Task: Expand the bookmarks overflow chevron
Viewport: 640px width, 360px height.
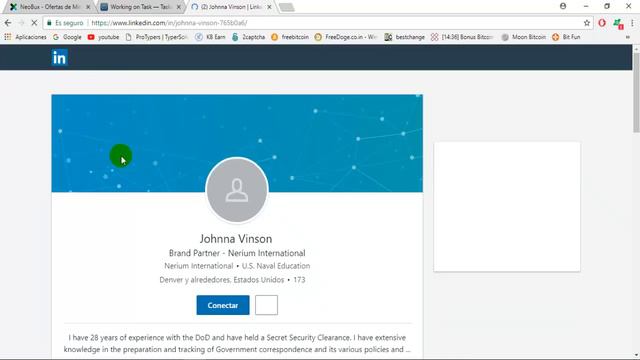Action: pyautogui.click(x=627, y=37)
